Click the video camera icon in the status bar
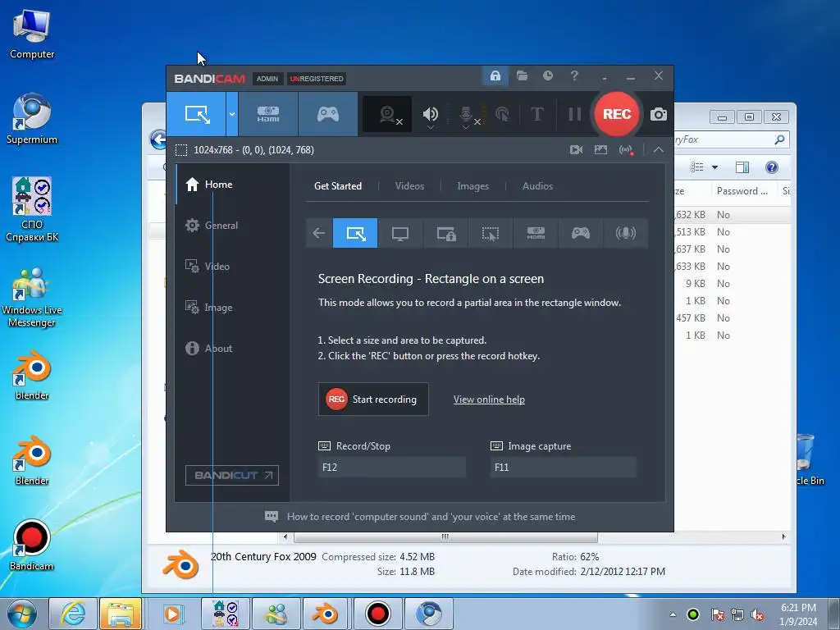Screen dimensions: 840x630 pyautogui.click(x=577, y=150)
